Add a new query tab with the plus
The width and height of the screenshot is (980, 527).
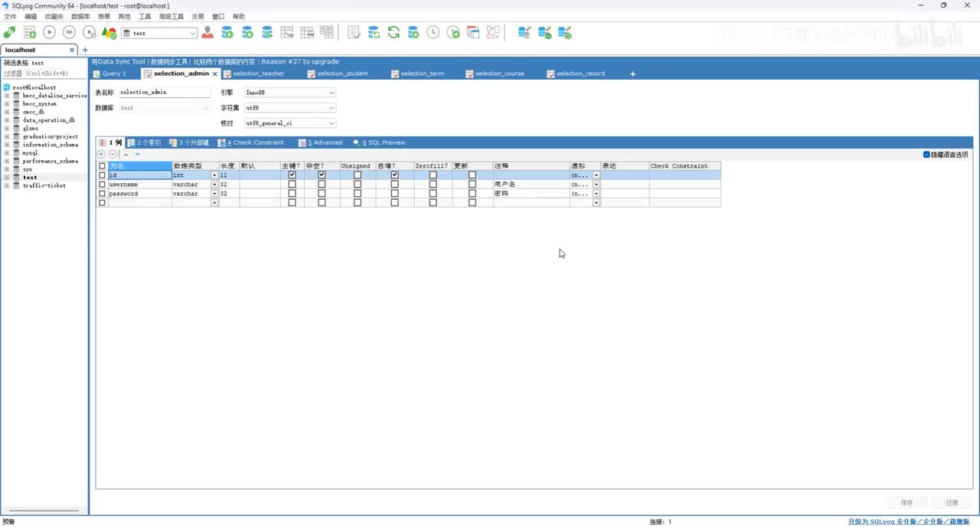coord(632,74)
